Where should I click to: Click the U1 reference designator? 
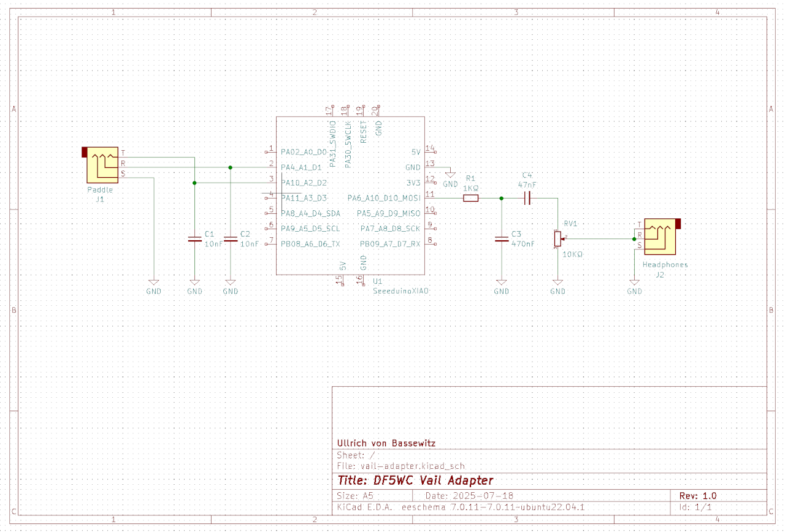click(378, 281)
